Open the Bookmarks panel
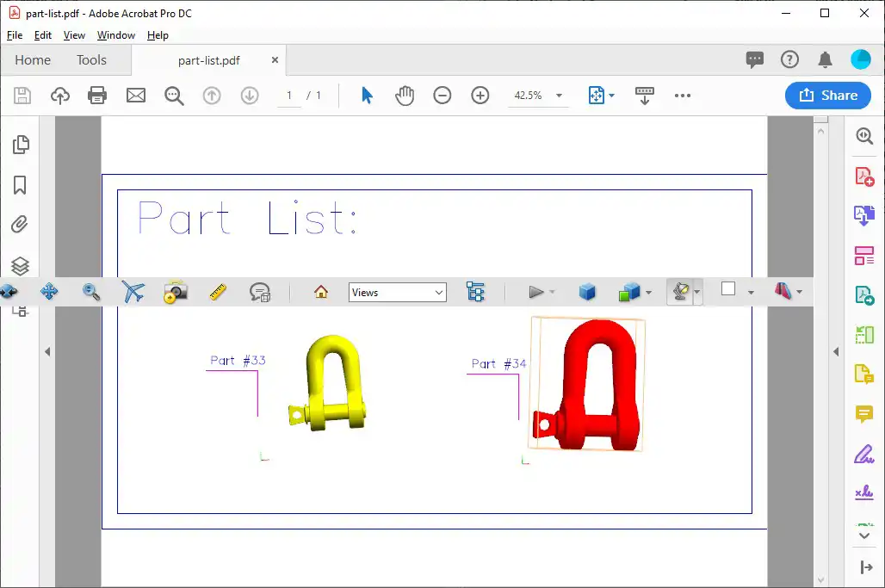 (20, 185)
